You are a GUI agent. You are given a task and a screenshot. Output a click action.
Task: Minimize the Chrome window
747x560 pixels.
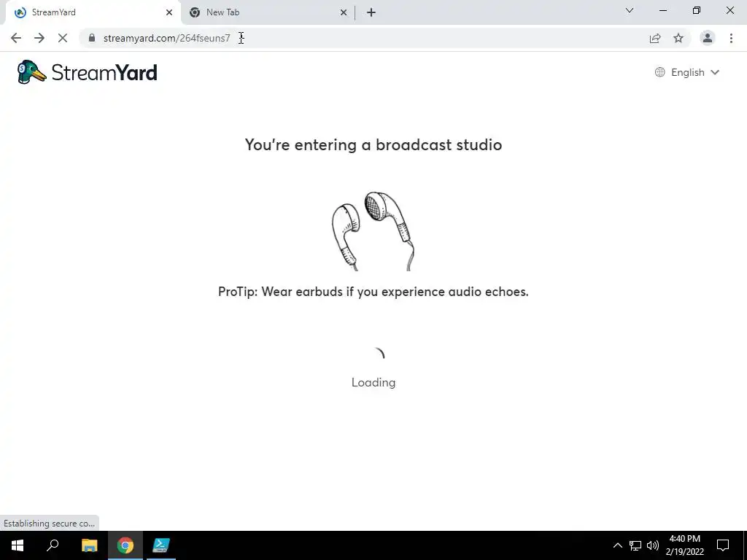pos(663,10)
